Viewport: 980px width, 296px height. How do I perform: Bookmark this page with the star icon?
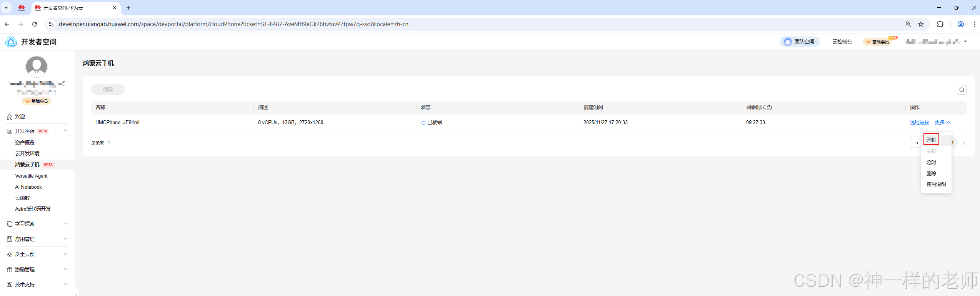(x=921, y=24)
